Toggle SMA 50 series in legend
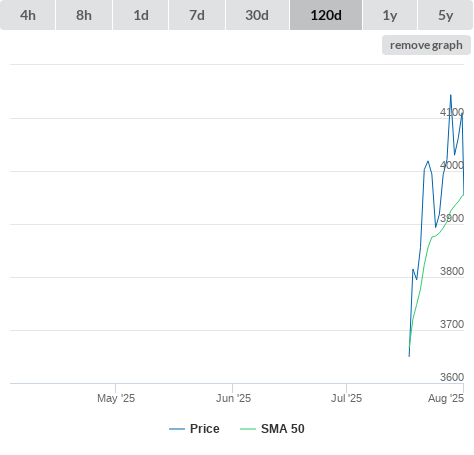 click(x=283, y=429)
